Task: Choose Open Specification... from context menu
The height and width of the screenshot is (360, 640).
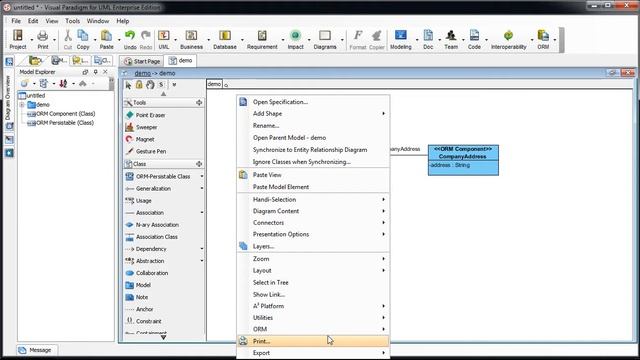Action: point(313,102)
